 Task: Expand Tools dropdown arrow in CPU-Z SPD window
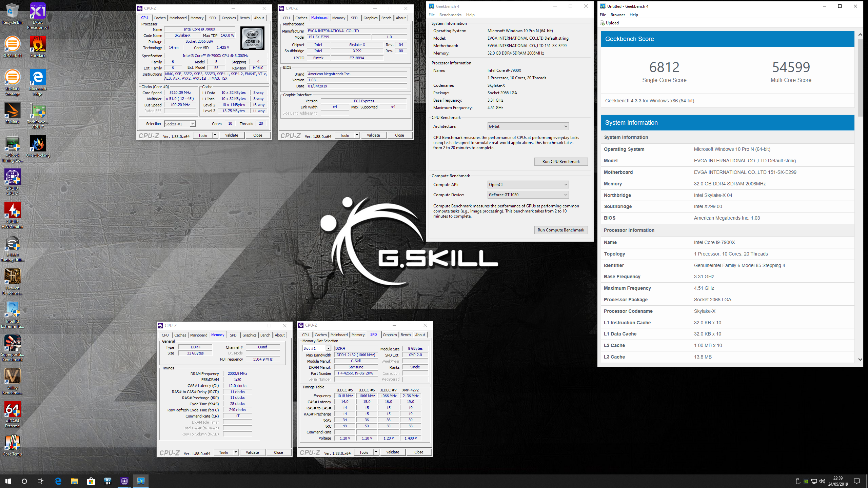376,452
